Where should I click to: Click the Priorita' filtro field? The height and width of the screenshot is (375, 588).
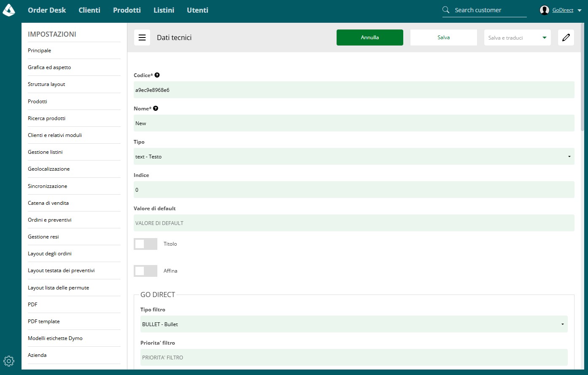point(354,357)
